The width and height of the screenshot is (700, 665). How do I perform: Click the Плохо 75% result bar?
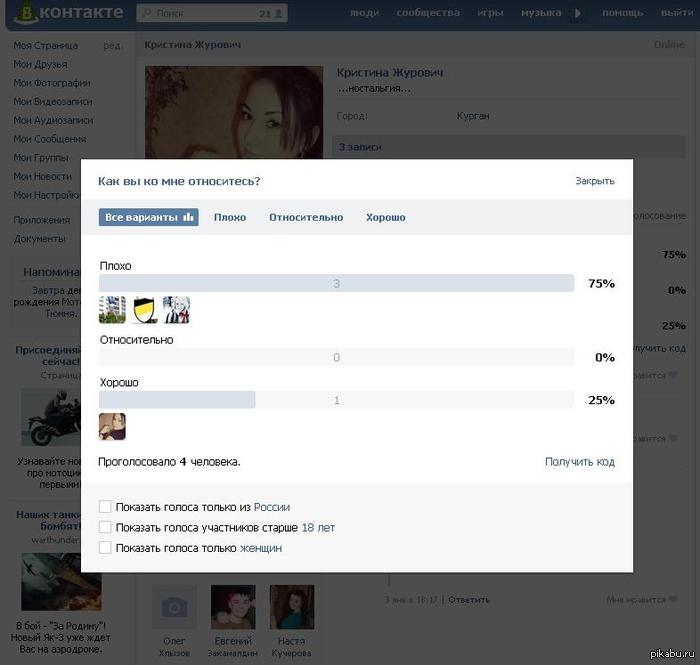336,284
